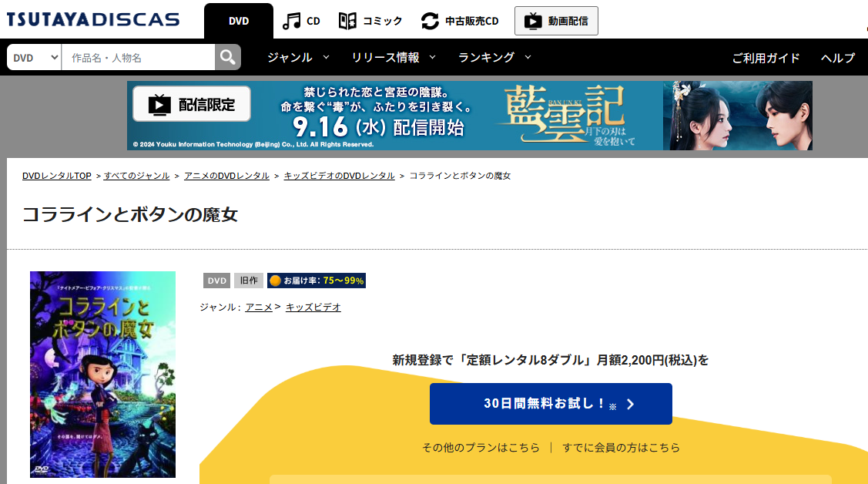This screenshot has height=484, width=868.
Task: Click the 配信限定 badge in banner
Action: point(192,103)
